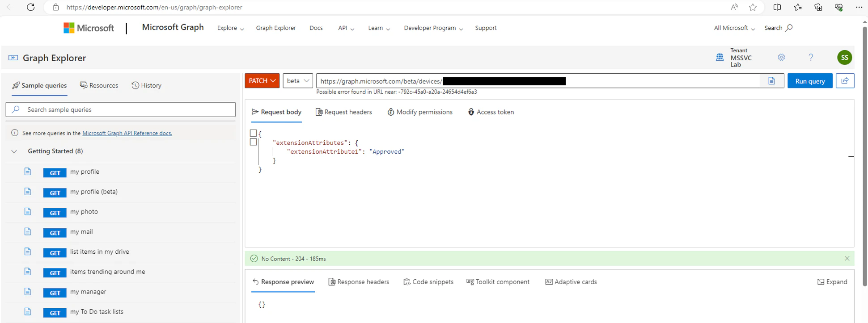868x323 pixels.
Task: Open the Modify permissions tab
Action: click(x=419, y=112)
